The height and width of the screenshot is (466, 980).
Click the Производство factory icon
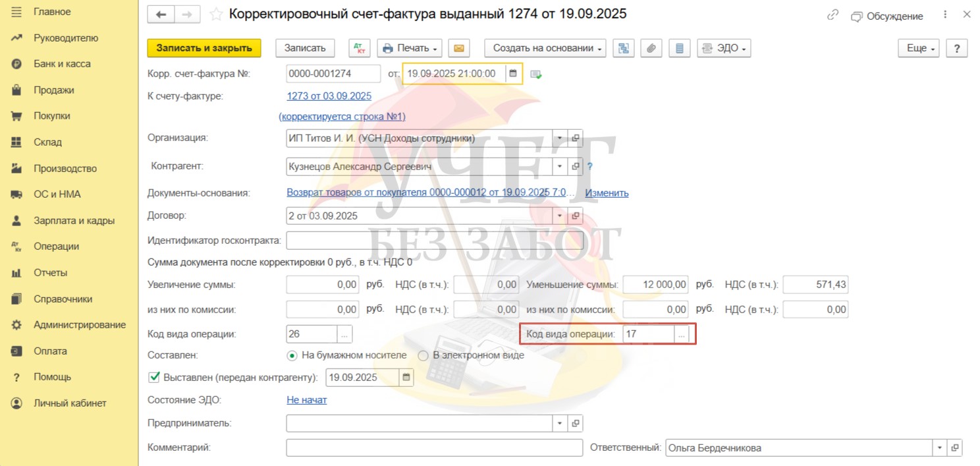[17, 168]
